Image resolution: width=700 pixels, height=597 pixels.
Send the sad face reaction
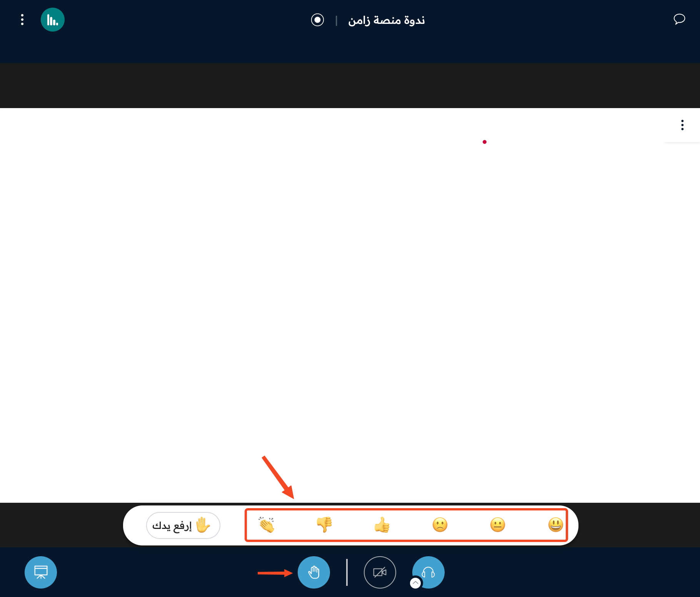pyautogui.click(x=440, y=525)
